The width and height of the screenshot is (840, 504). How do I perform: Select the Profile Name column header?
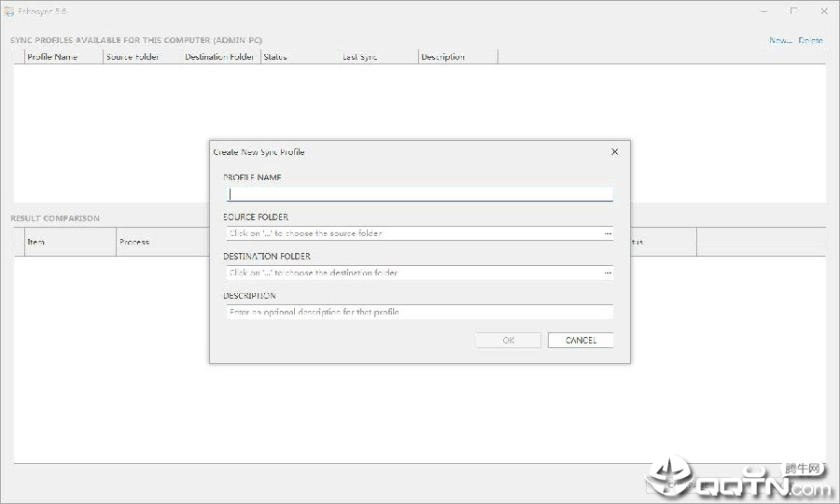pos(63,57)
